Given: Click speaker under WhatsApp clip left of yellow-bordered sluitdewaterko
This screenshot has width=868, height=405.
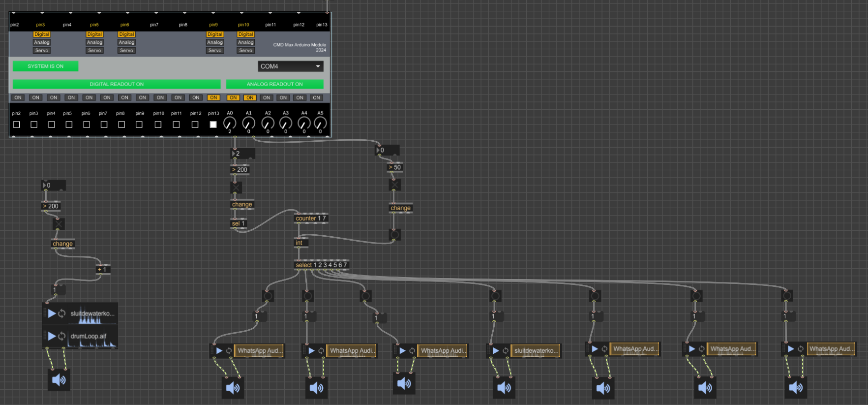Looking at the screenshot, I should click(404, 383).
